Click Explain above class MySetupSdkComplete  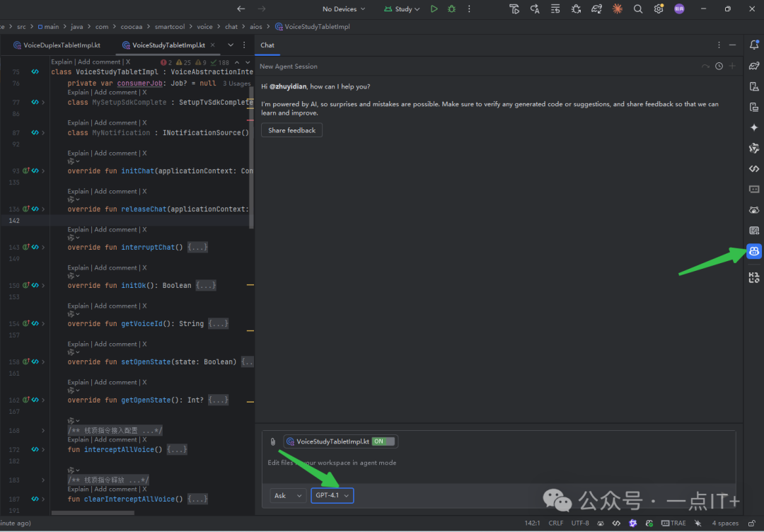[78, 92]
